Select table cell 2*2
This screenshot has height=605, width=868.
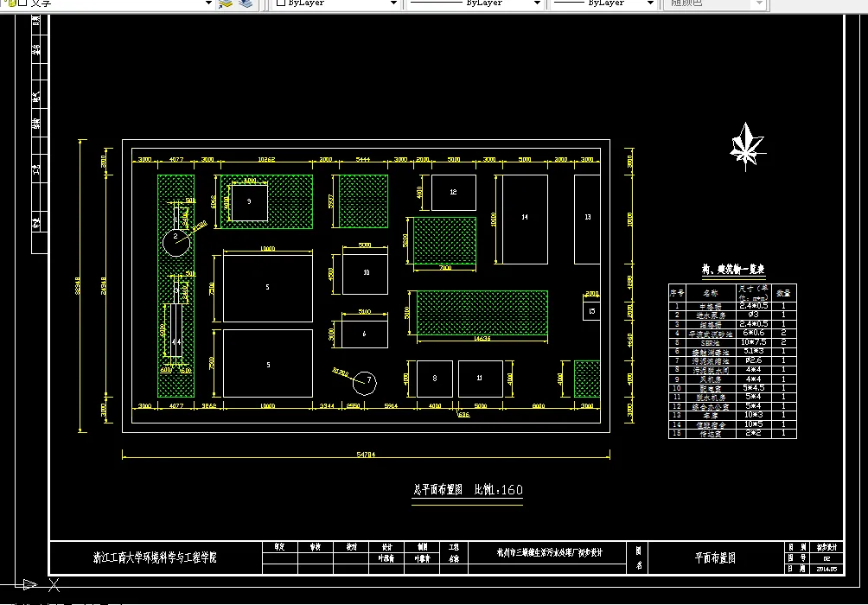[x=753, y=433]
